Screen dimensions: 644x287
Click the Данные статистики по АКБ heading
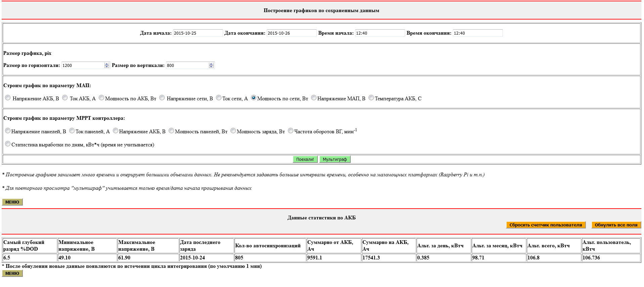point(321,218)
